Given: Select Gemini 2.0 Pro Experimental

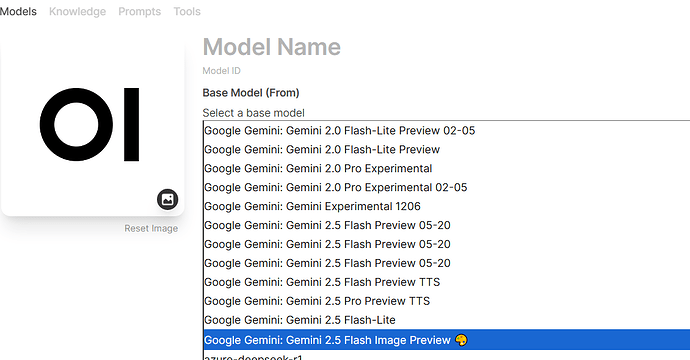Looking at the screenshot, I should click(447, 169).
